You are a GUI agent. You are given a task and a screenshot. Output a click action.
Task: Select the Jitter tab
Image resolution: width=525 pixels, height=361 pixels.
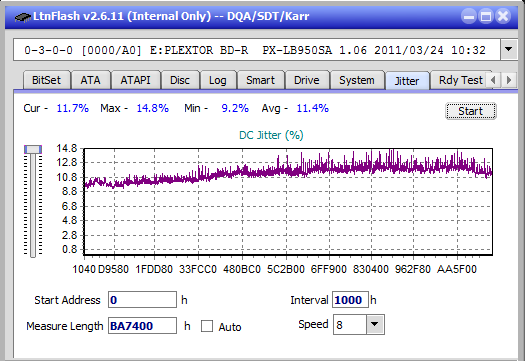407,81
